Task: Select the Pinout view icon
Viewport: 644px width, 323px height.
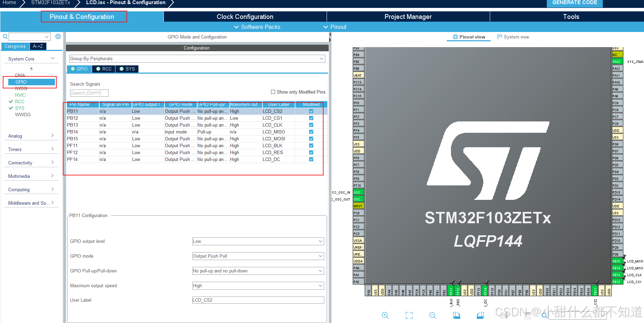Action: click(x=455, y=36)
